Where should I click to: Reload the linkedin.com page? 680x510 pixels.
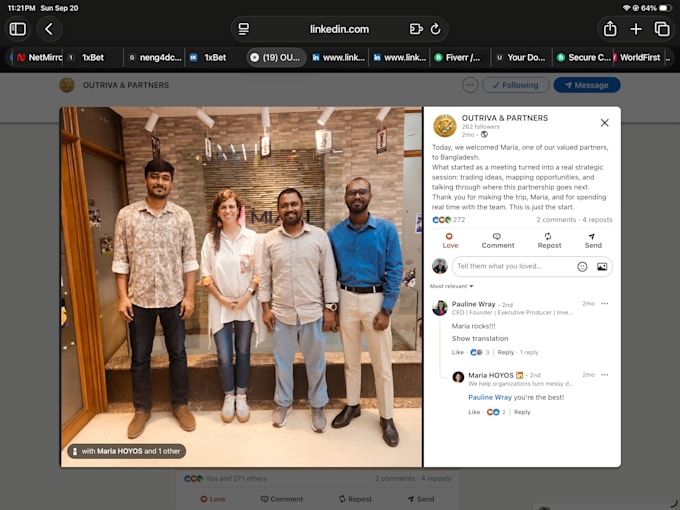[x=435, y=29]
